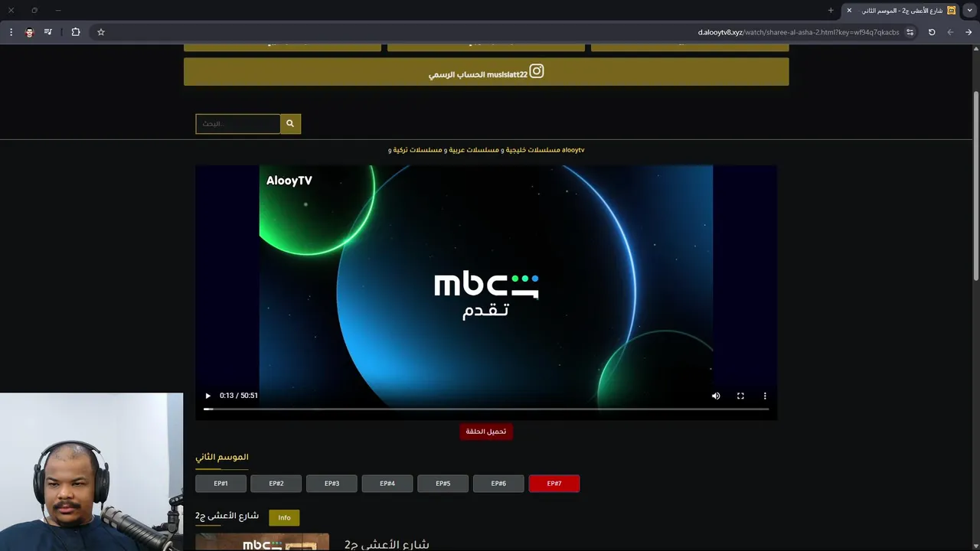
Task: Select episode EP#4
Action: coord(387,484)
